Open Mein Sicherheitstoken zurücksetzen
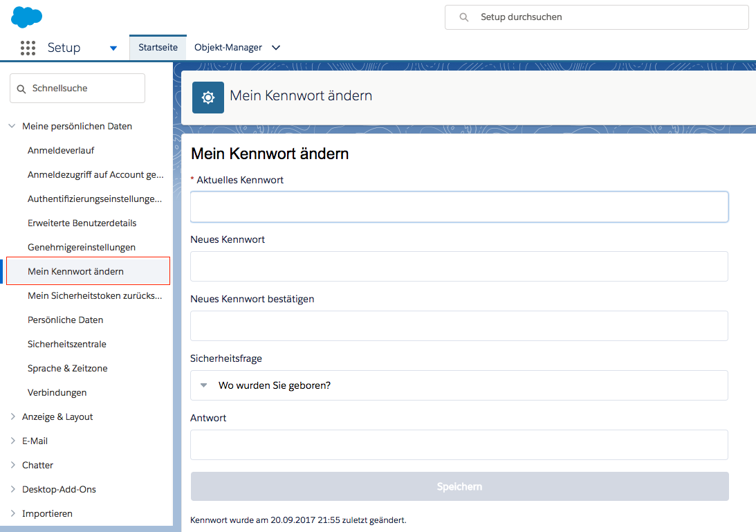 pyautogui.click(x=95, y=295)
